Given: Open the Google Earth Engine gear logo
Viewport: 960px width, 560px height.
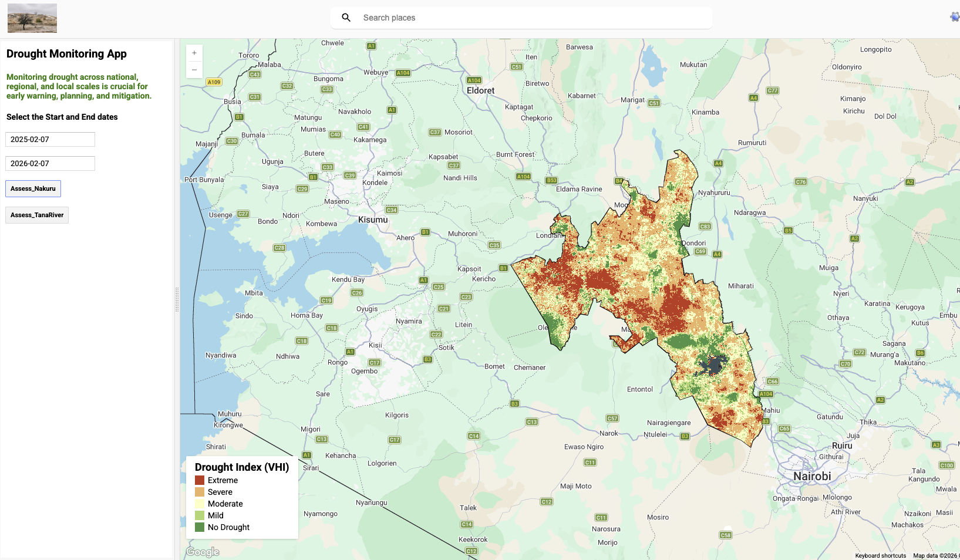Looking at the screenshot, I should click(x=953, y=17).
